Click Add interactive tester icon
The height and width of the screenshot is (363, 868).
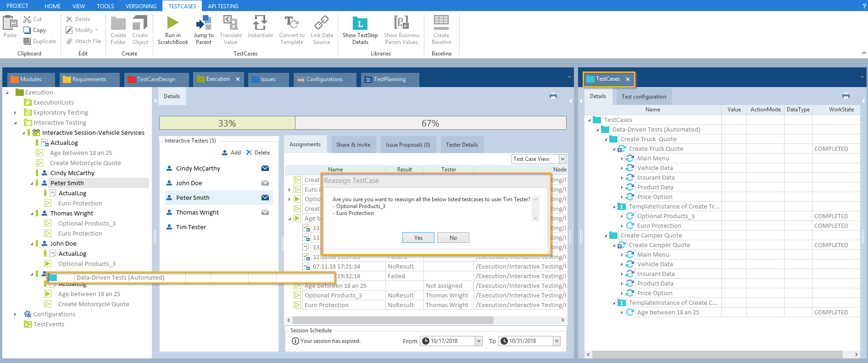(x=225, y=153)
